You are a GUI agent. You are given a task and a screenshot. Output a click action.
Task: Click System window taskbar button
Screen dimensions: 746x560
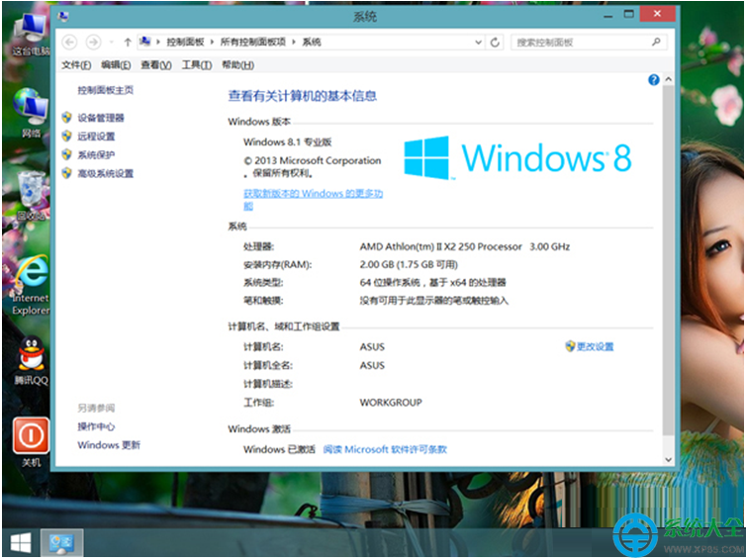62,542
